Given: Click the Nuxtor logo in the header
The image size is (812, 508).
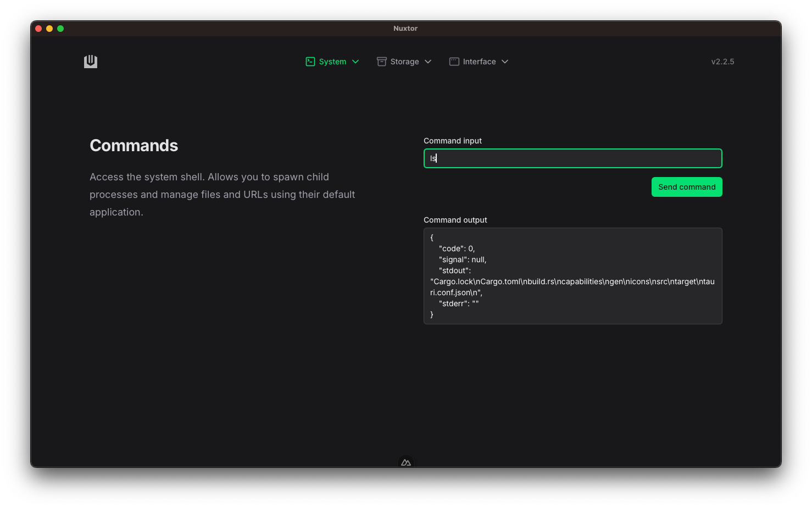Looking at the screenshot, I should [91, 62].
